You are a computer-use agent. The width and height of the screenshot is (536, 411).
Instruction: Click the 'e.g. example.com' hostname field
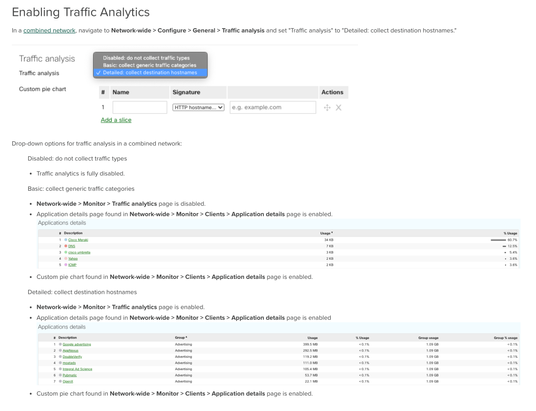pos(273,107)
